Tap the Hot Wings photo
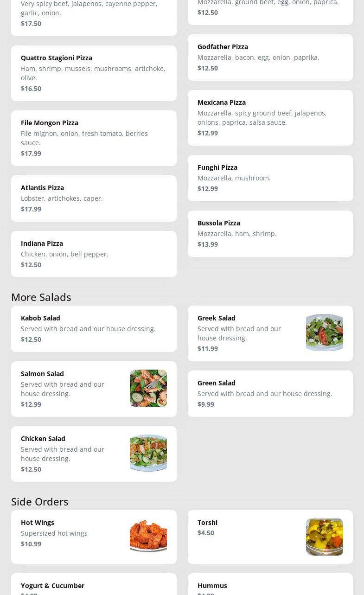The image size is (364, 595). (x=148, y=537)
